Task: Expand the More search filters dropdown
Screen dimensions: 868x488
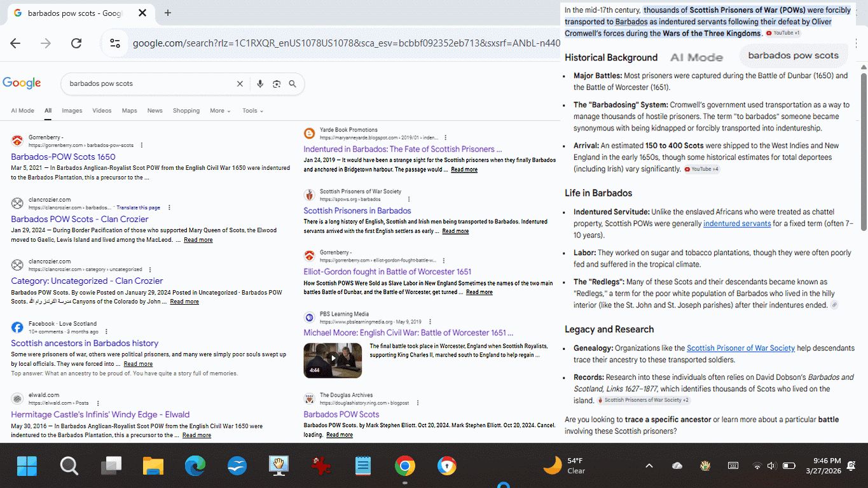Action: [220, 111]
